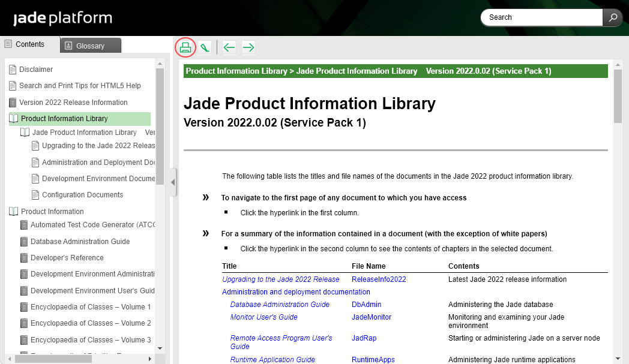This screenshot has height=364, width=629.
Task: Click the search magnifier button
Action: pos(613,17)
